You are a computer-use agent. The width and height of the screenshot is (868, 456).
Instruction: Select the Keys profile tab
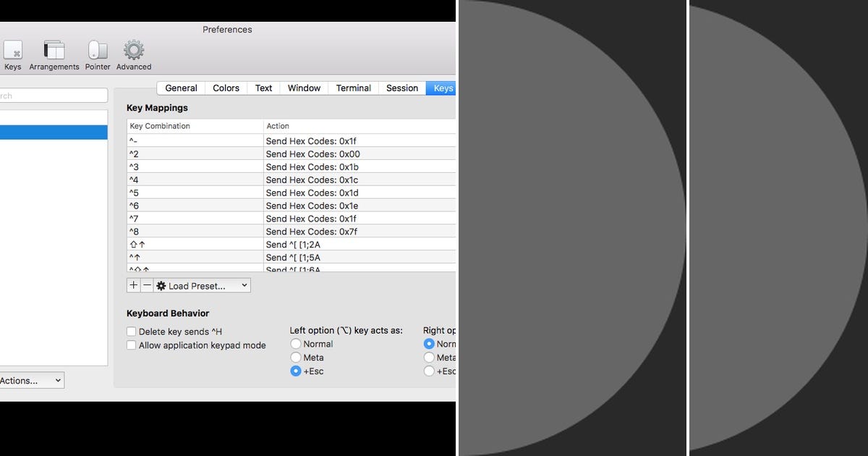441,88
